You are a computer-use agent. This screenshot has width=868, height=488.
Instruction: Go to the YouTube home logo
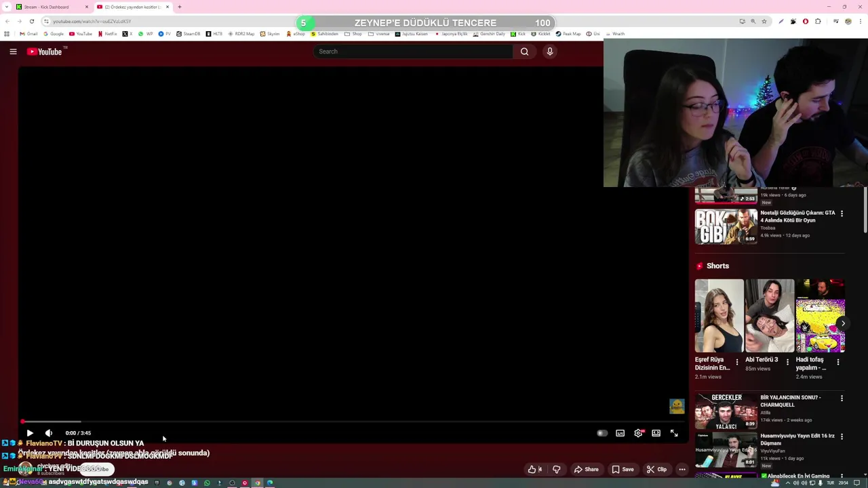(x=45, y=52)
